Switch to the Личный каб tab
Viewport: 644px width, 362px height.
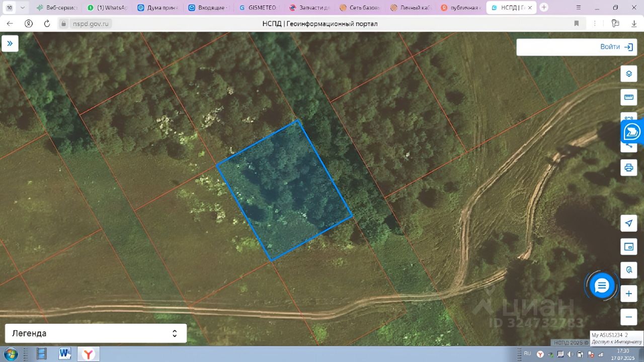410,8
